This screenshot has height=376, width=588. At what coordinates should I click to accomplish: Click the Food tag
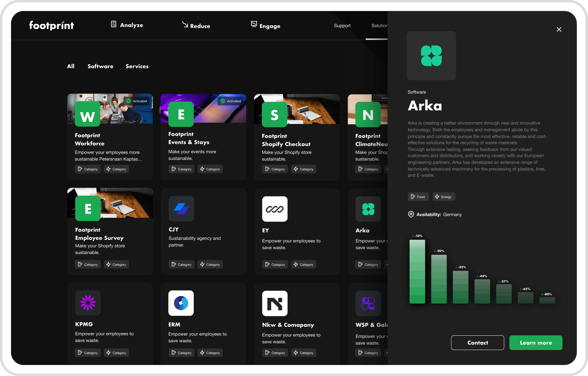[x=418, y=197]
